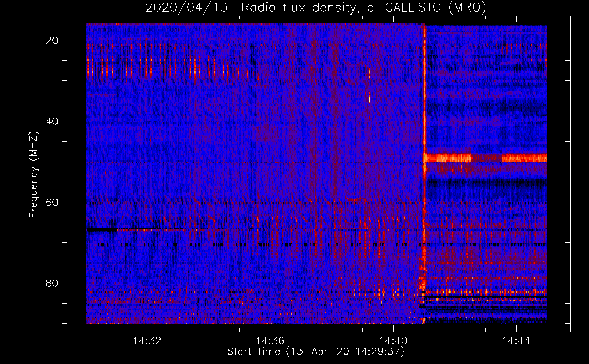This screenshot has width=589, height=364.
Task: Click the '14:44' time tick label
Action: coord(516,341)
